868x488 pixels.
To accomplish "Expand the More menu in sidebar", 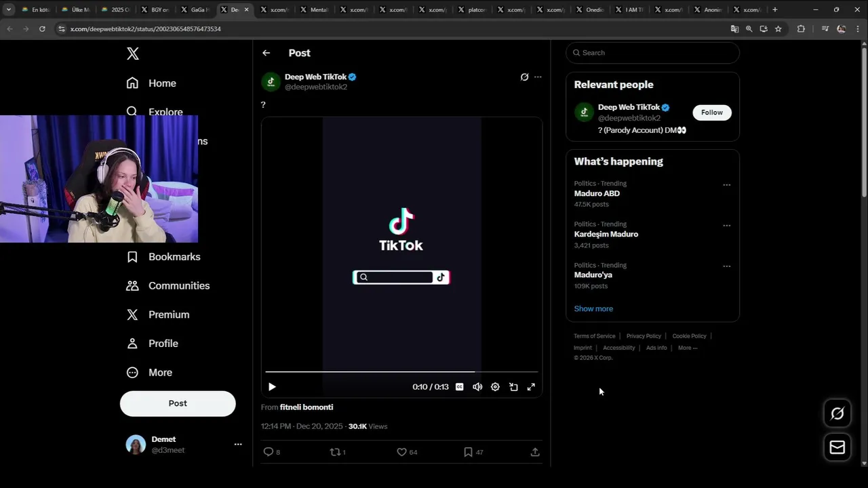I will coord(150,373).
